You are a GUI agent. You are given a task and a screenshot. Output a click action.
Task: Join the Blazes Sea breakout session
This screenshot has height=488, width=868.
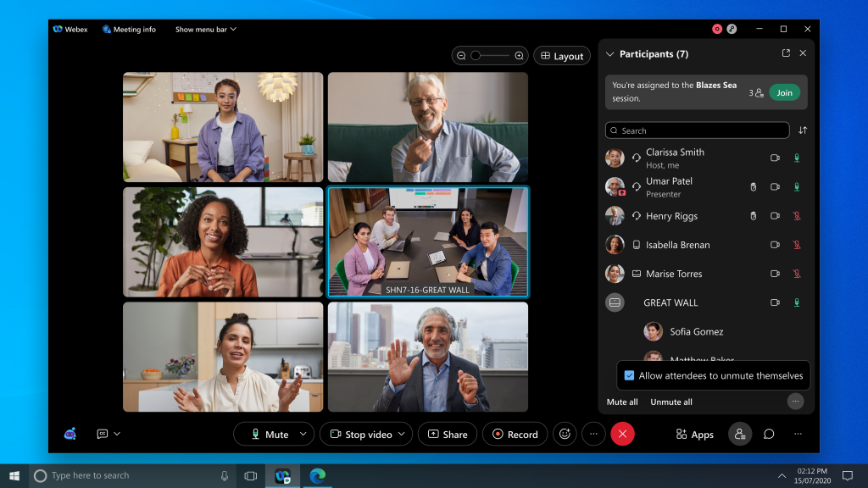tap(784, 91)
